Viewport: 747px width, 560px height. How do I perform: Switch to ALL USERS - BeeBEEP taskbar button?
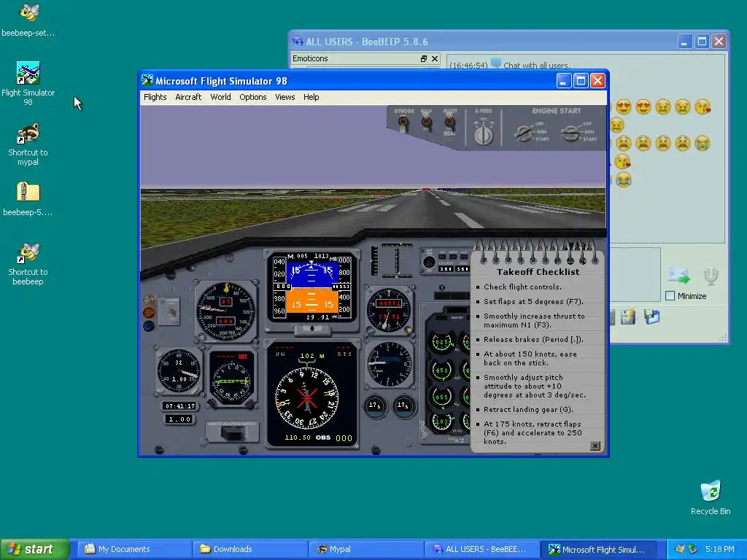pyautogui.click(x=481, y=549)
